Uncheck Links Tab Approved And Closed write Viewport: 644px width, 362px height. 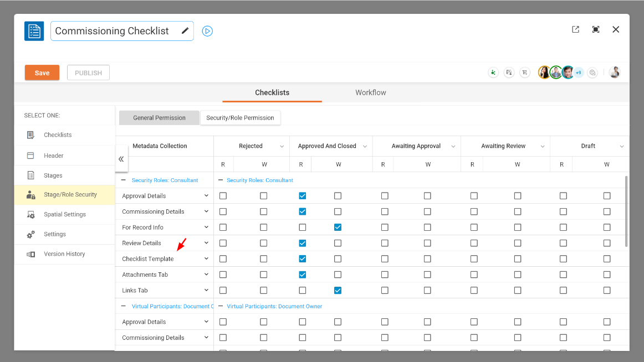click(x=338, y=290)
